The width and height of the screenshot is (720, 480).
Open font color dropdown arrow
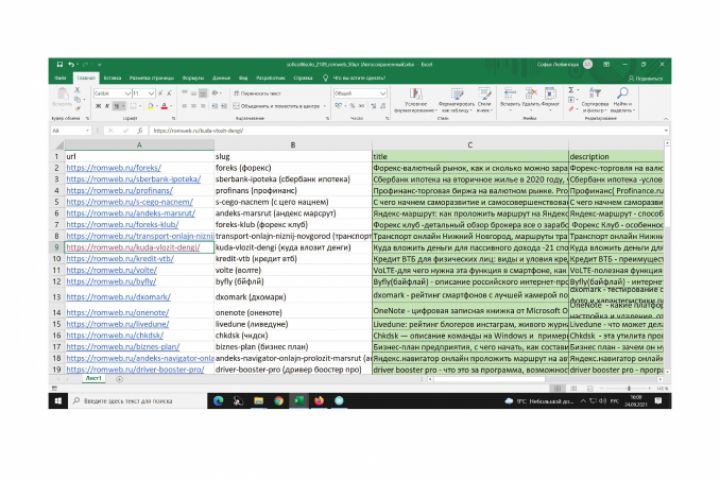(171, 106)
